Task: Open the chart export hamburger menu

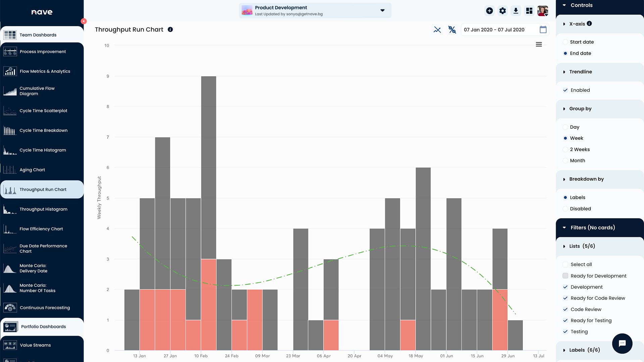Action: point(539,44)
